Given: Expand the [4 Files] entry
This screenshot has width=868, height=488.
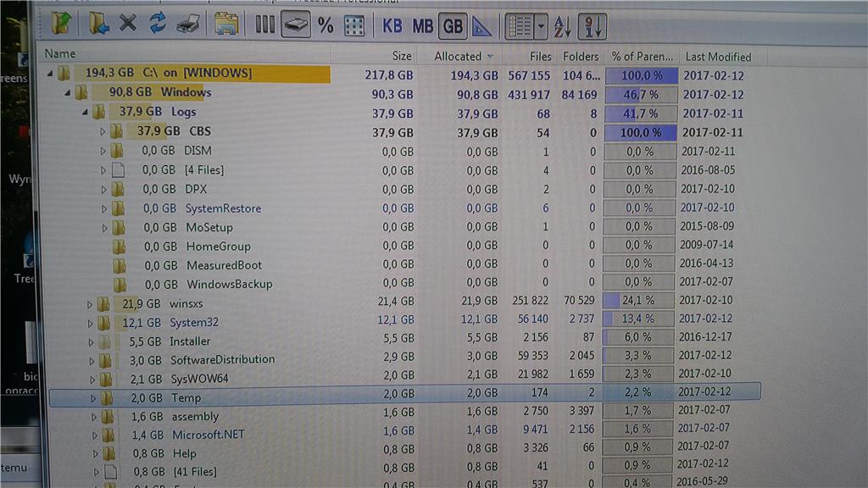Looking at the screenshot, I should (x=103, y=170).
